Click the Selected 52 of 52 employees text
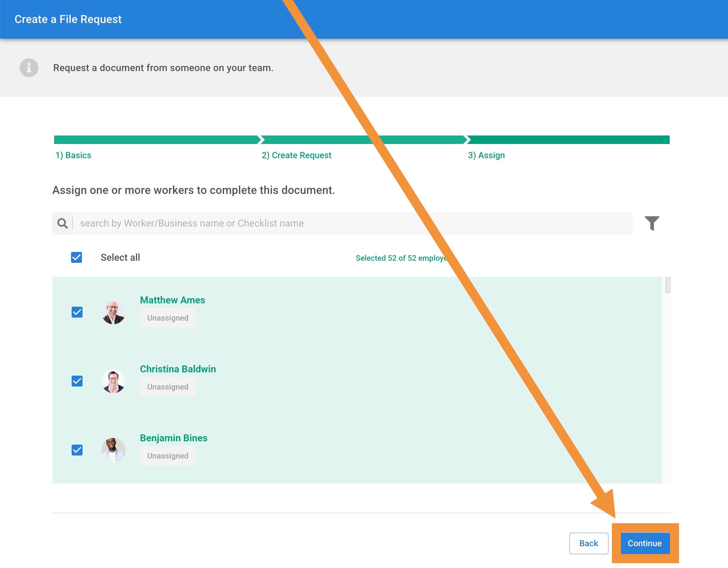The image size is (728, 568). point(402,258)
